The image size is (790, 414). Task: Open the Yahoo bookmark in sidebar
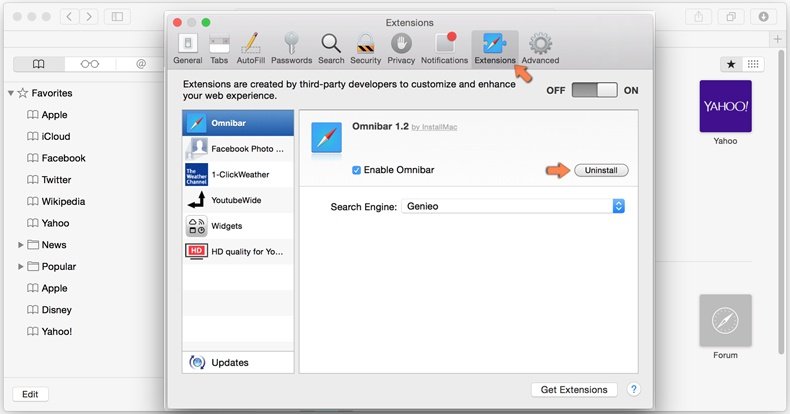[x=48, y=223]
